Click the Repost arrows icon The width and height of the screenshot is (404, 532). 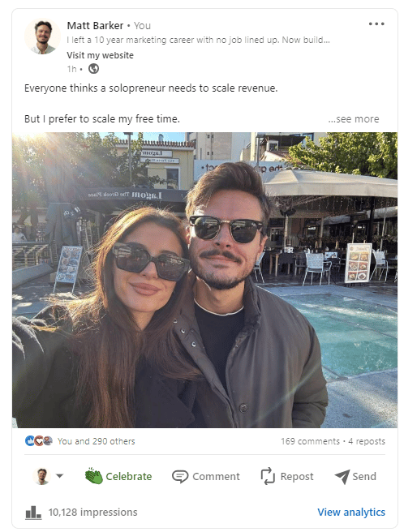(x=268, y=476)
